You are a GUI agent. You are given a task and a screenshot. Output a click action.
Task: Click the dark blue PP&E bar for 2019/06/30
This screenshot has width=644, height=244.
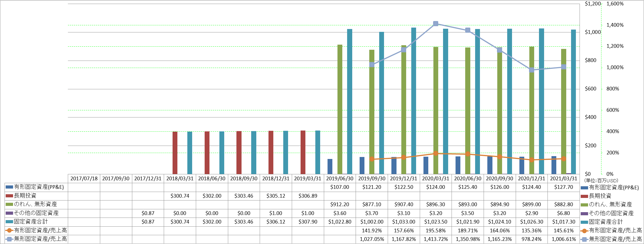click(330, 166)
